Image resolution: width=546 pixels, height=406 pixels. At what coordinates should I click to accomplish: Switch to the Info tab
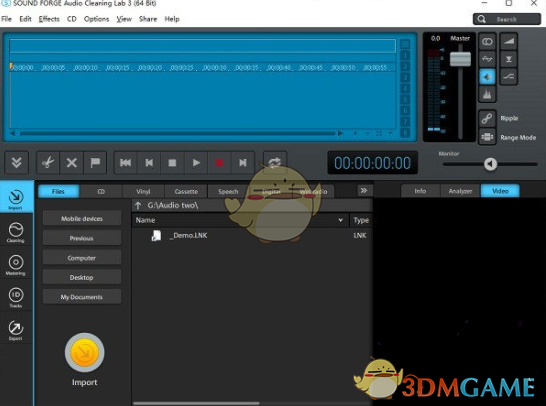point(420,191)
